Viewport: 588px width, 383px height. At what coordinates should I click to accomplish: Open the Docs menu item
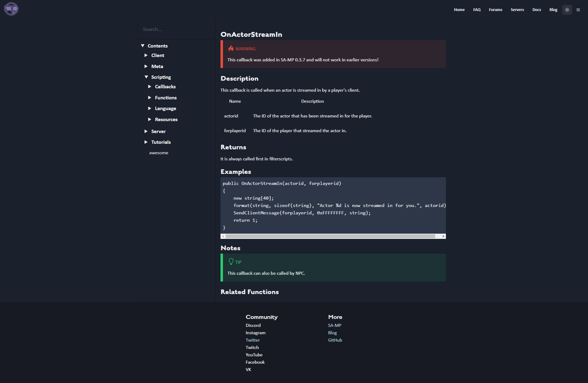point(537,10)
